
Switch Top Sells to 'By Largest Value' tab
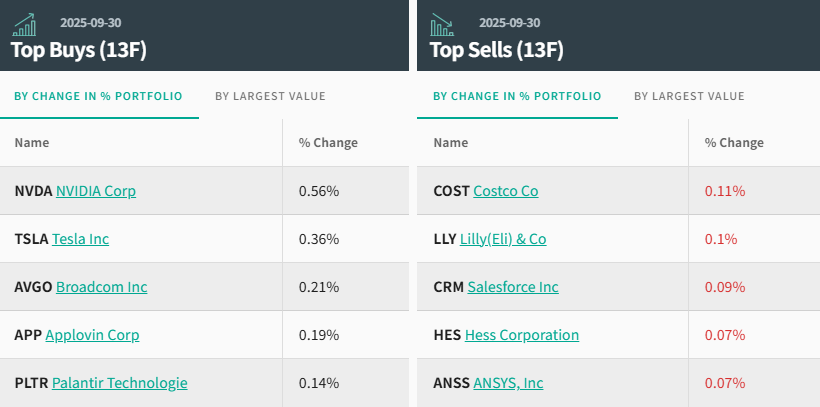point(689,96)
